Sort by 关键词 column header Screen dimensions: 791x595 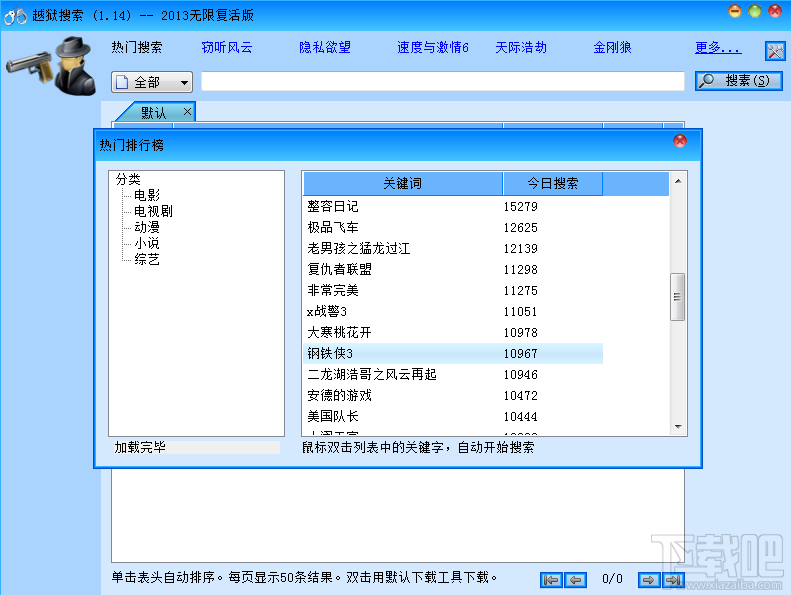(403, 183)
